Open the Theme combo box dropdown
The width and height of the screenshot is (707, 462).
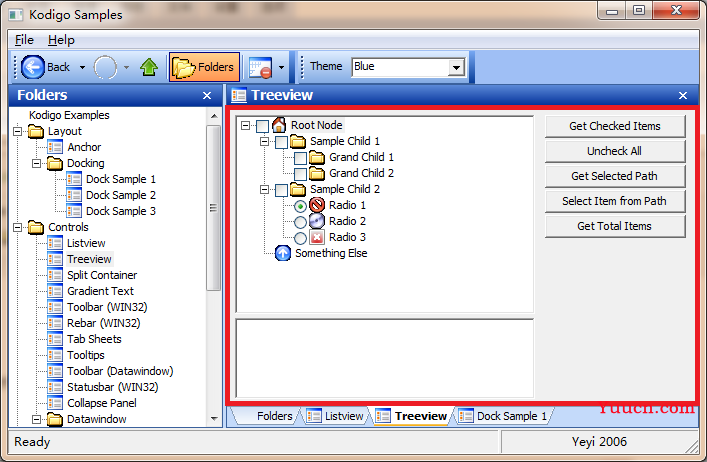[456, 68]
